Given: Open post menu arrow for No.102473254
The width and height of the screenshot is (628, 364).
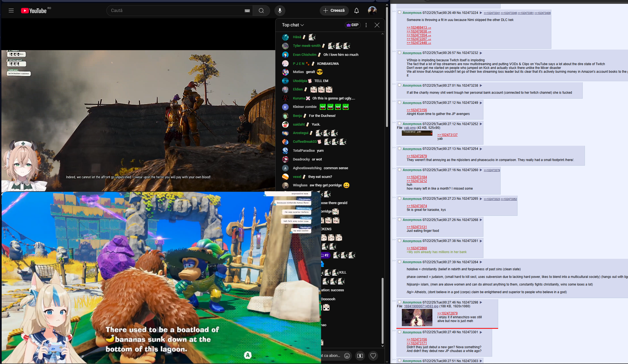Looking at the screenshot, I should (x=481, y=149).
